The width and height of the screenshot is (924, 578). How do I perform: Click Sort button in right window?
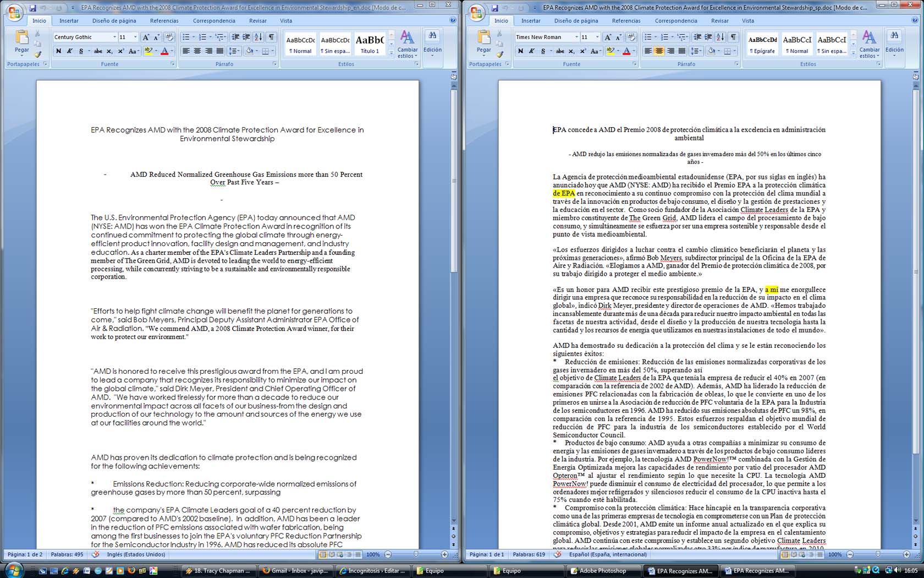pyautogui.click(x=720, y=37)
